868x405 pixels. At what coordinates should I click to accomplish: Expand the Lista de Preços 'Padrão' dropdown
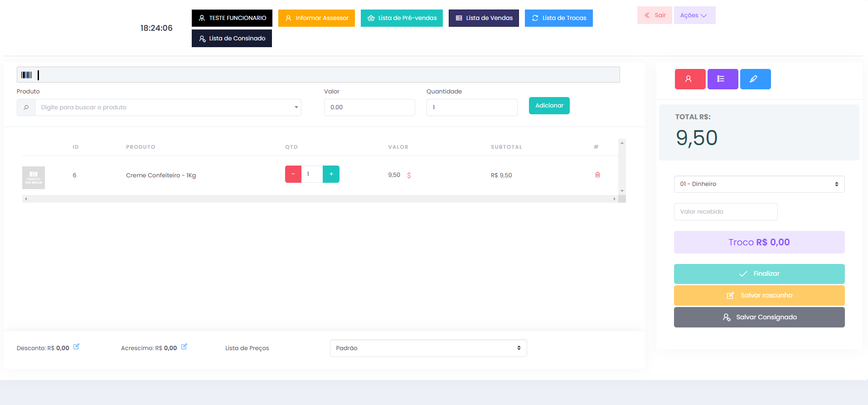(x=428, y=348)
